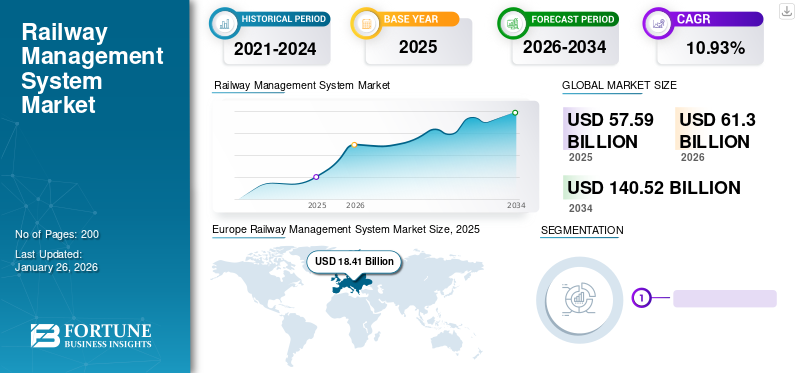The width and height of the screenshot is (800, 373).
Task: Click the CAGR header label
Action: click(x=693, y=19)
